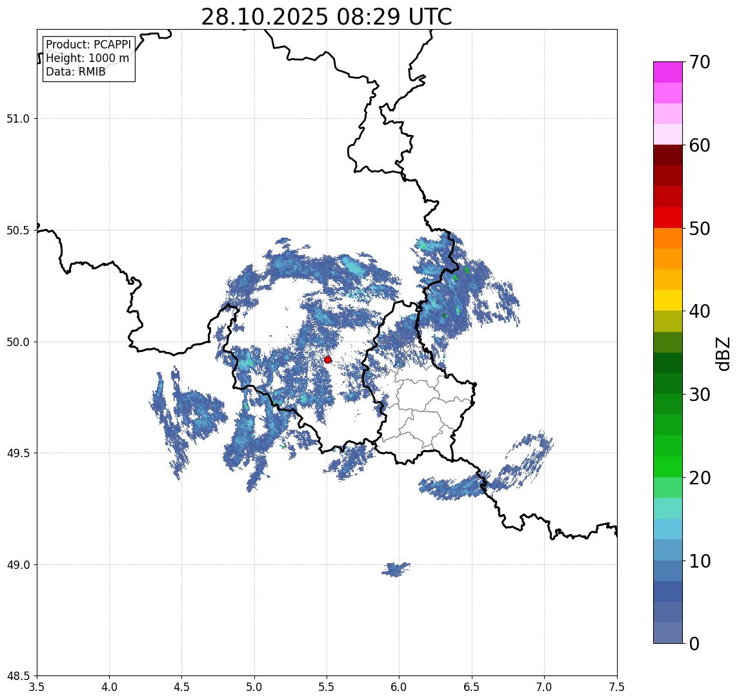Click the longitude axis label 4.5

click(182, 687)
